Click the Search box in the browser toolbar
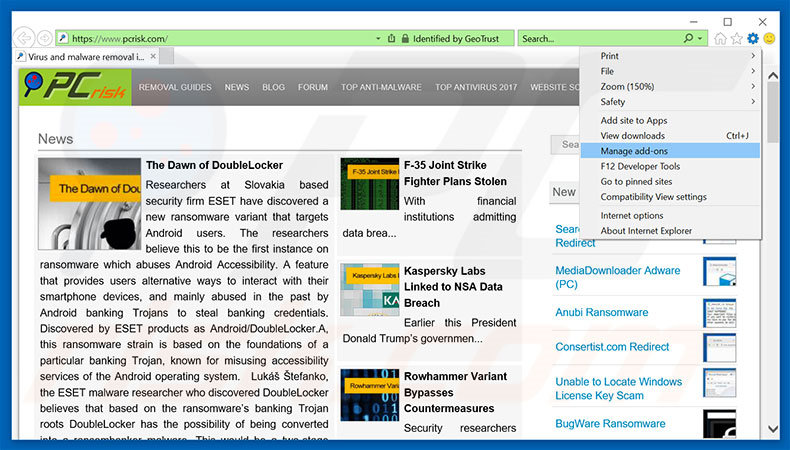The width and height of the screenshot is (790, 450). tap(601, 38)
